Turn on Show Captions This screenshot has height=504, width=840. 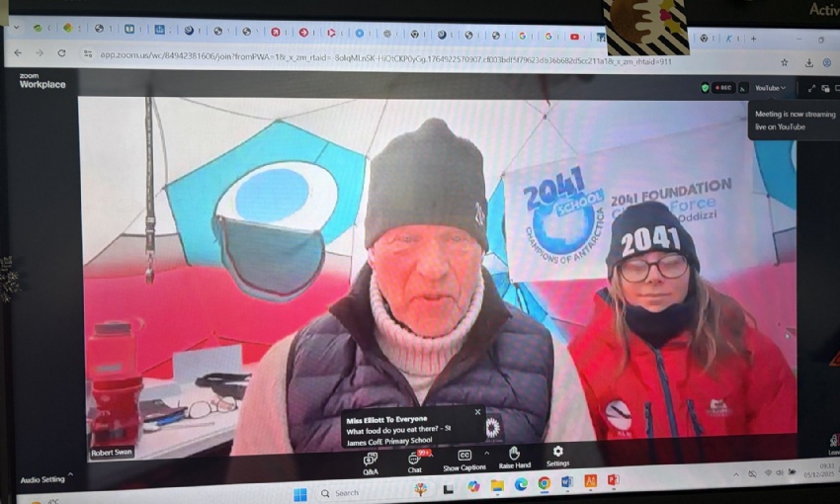[463, 460]
